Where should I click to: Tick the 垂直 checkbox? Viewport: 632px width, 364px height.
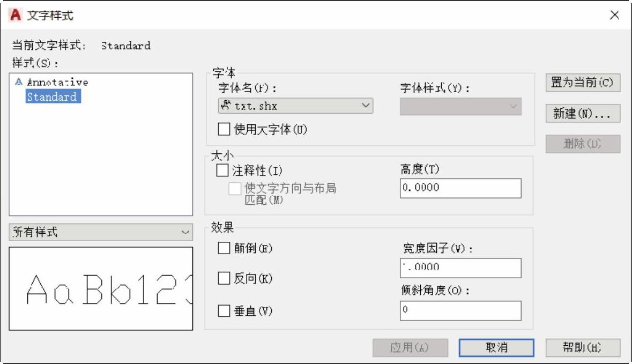click(224, 311)
